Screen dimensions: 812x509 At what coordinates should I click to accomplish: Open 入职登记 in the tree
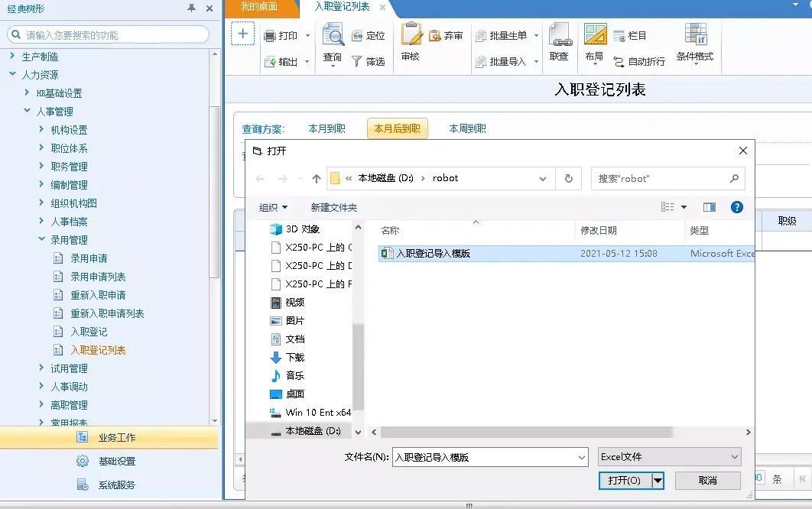pos(89,332)
